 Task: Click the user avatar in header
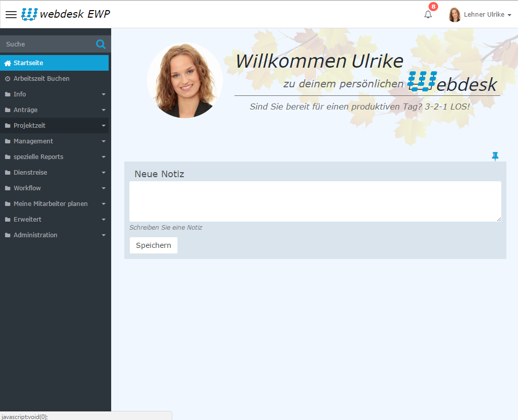454,15
